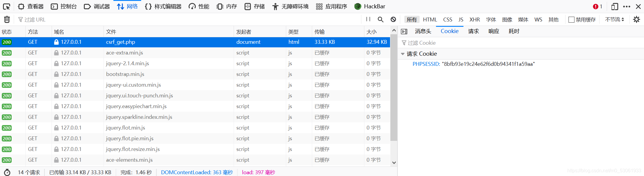
Task: Open network search magnifier icon
Action: click(380, 19)
